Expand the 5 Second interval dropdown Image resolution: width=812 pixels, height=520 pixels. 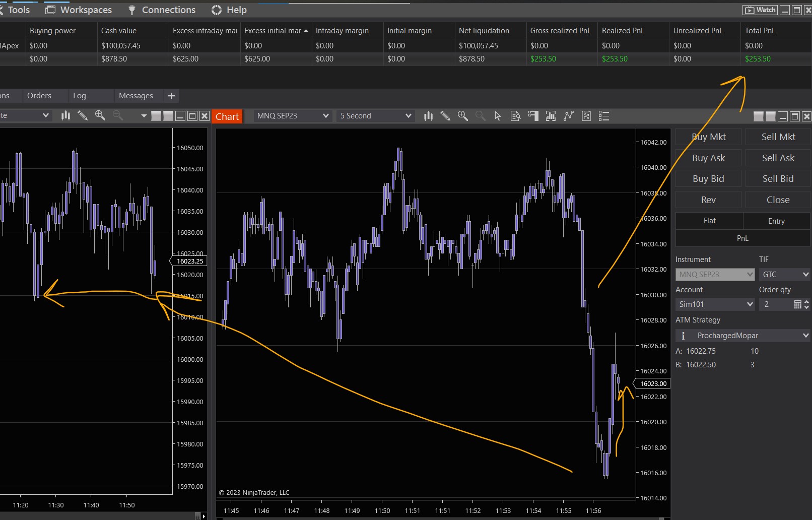click(376, 116)
